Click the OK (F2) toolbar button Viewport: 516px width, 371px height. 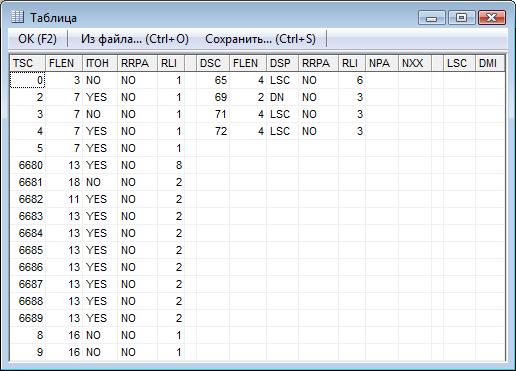[37, 39]
